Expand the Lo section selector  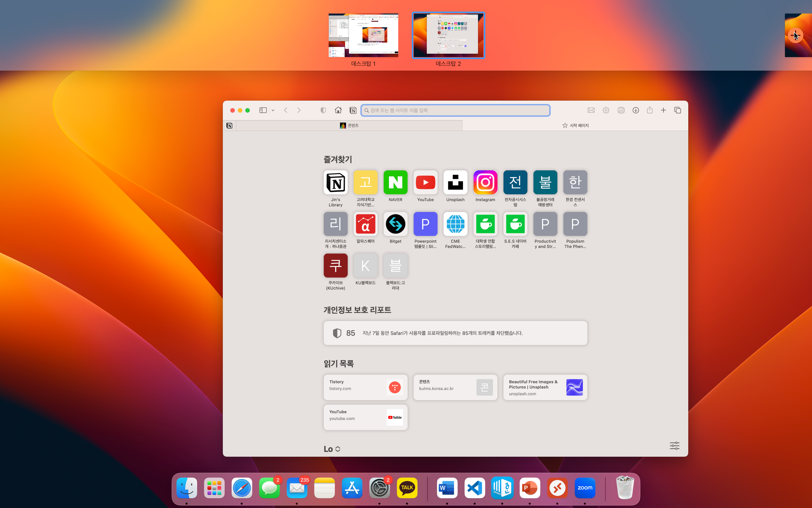(332, 449)
